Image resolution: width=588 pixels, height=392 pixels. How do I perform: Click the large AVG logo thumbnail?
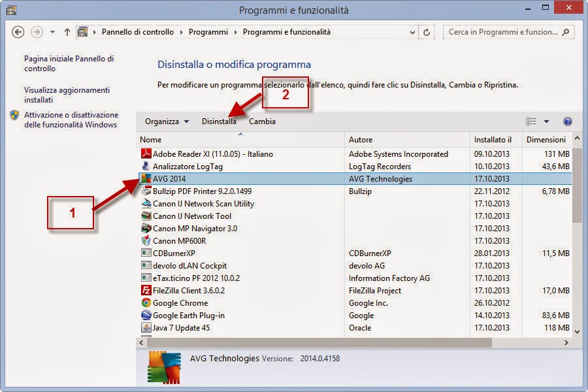(164, 368)
